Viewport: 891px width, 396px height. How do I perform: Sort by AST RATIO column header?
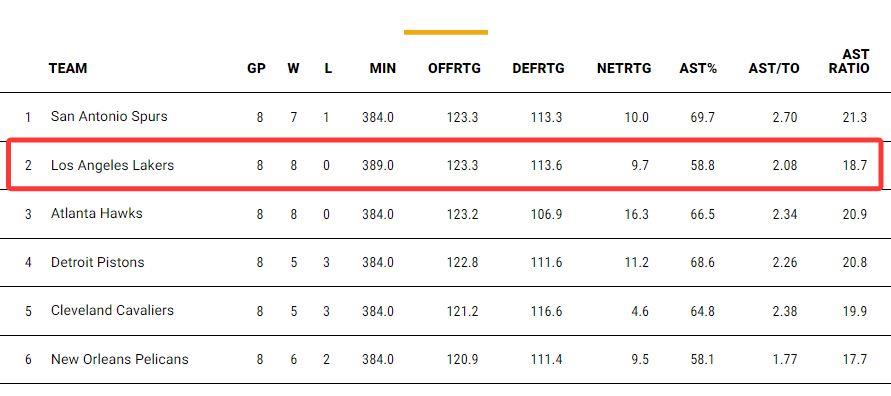[849, 61]
